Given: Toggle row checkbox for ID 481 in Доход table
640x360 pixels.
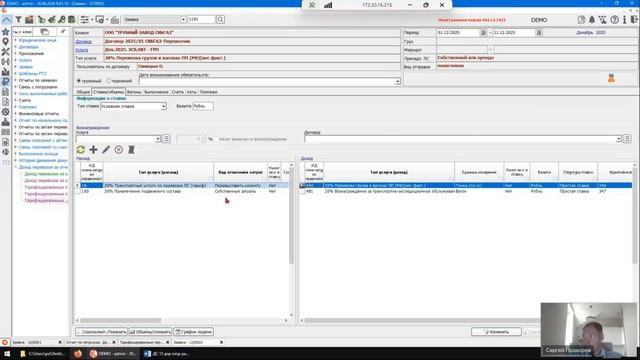Looking at the screenshot, I should (x=302, y=191).
